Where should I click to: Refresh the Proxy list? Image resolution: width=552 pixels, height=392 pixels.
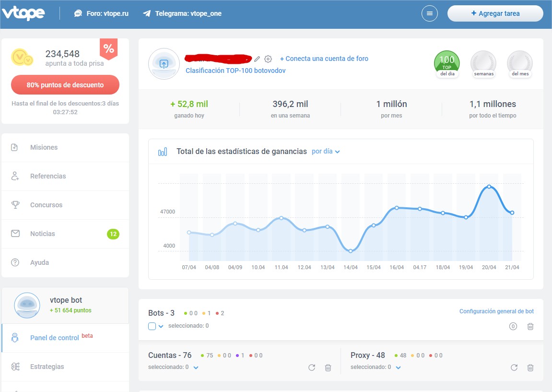point(514,368)
